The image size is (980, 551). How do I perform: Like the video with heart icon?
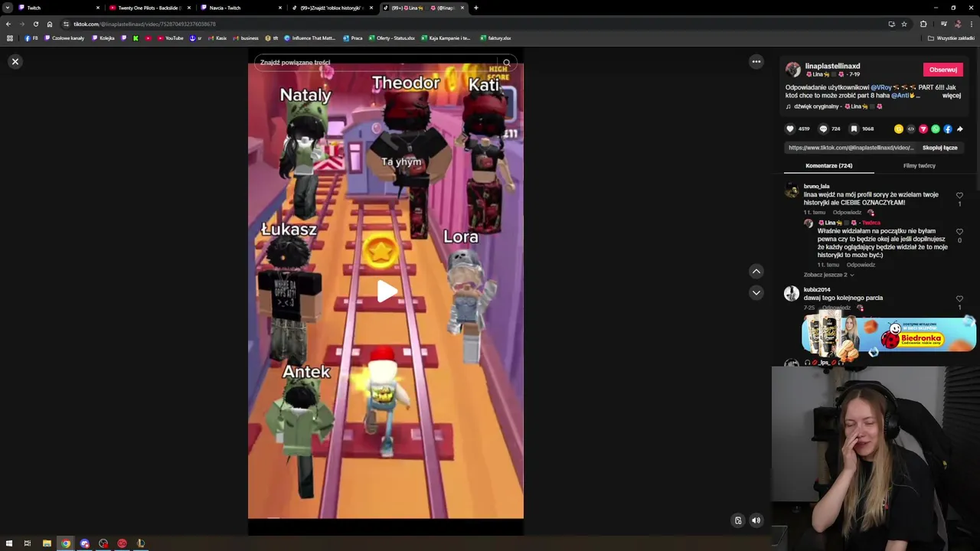pyautogui.click(x=790, y=129)
